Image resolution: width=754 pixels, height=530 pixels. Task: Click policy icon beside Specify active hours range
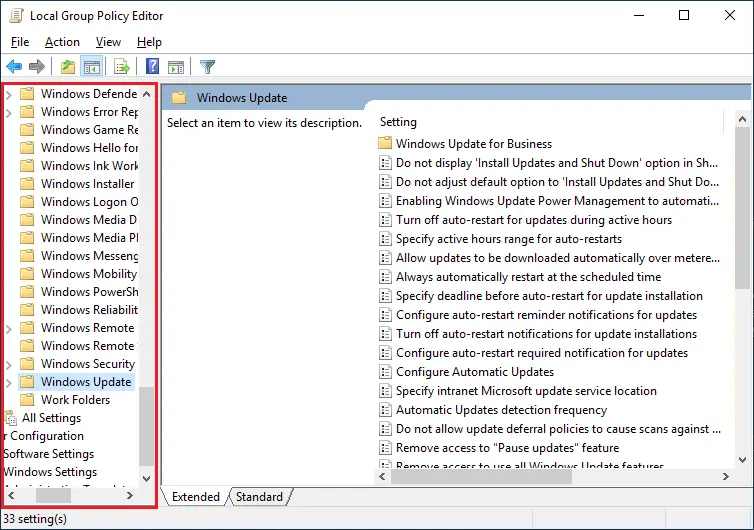385,239
